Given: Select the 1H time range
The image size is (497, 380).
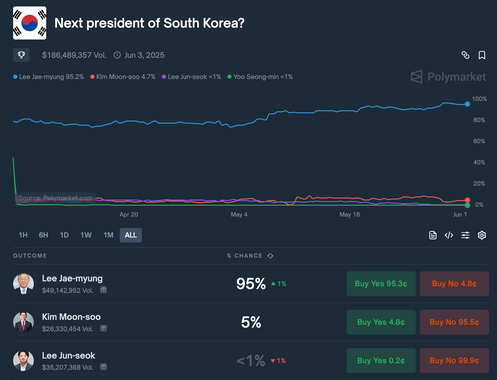Looking at the screenshot, I should click(x=23, y=235).
